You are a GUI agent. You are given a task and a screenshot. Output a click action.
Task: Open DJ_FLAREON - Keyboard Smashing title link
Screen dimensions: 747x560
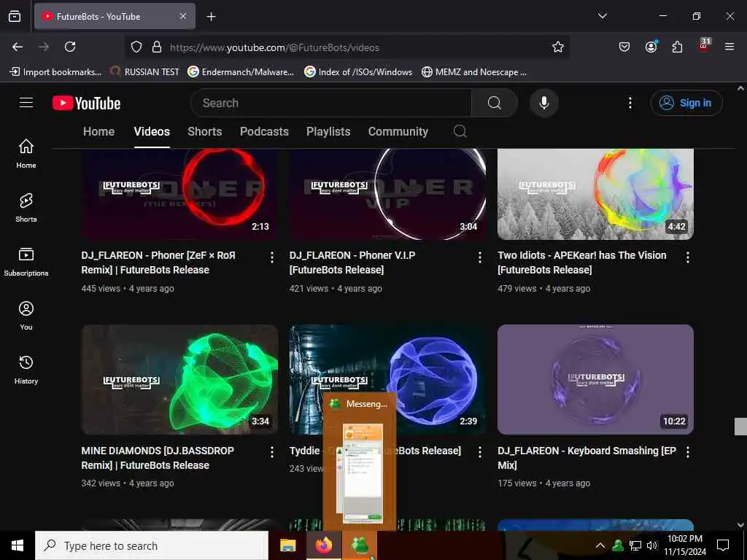pos(587,458)
